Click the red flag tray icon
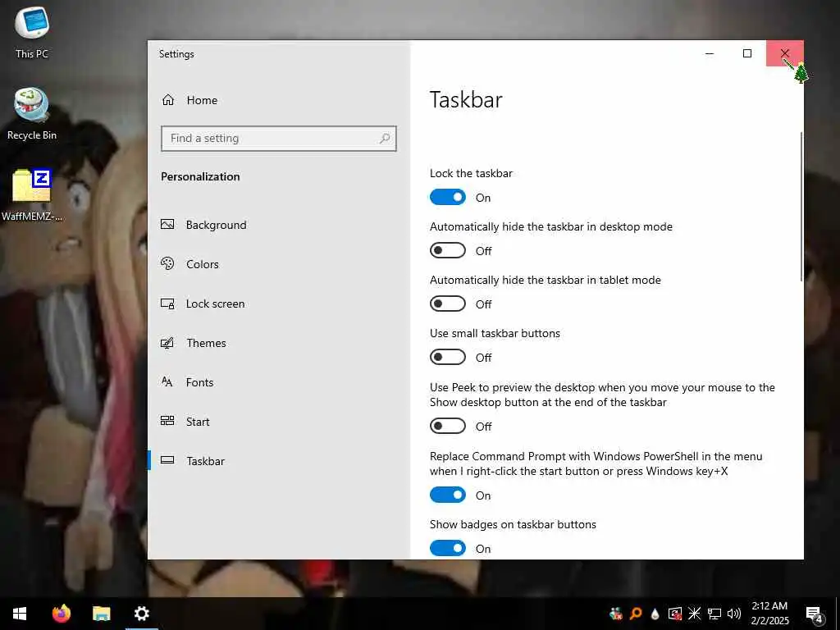Screen dimensions: 840x630 [x=675, y=614]
